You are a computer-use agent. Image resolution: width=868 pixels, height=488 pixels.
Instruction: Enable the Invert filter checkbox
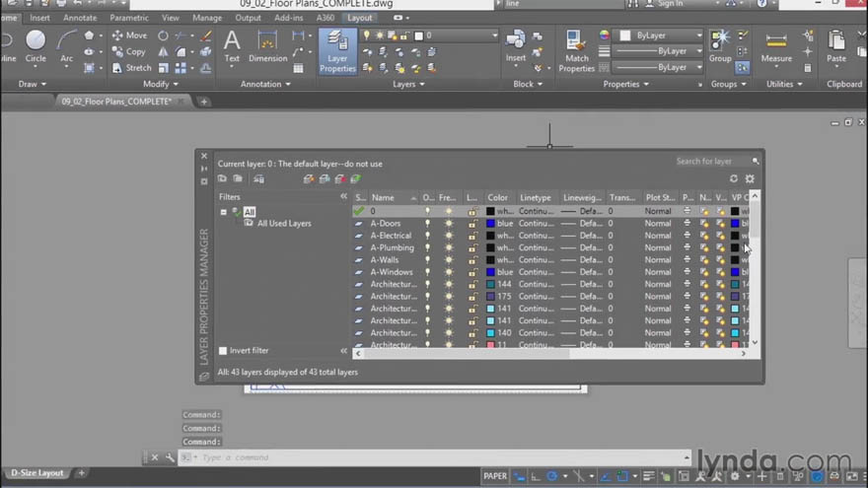[x=223, y=351]
